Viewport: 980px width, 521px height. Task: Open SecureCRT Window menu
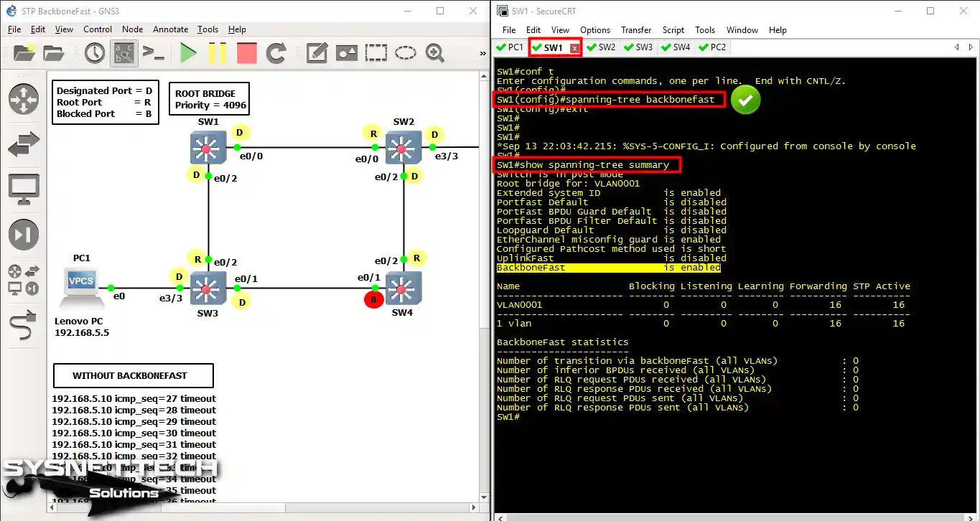pyautogui.click(x=742, y=30)
